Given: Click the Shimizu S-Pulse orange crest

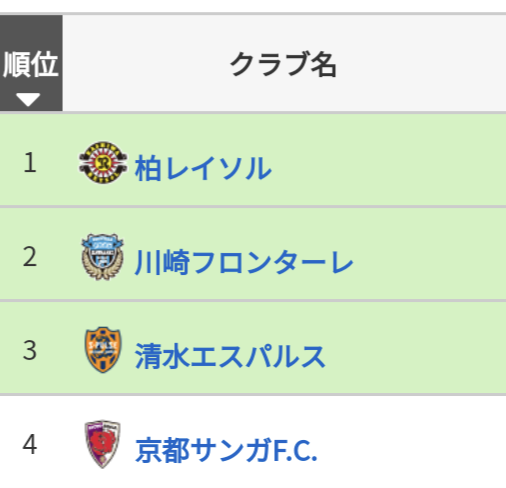Looking at the screenshot, I should pyautogui.click(x=103, y=350).
